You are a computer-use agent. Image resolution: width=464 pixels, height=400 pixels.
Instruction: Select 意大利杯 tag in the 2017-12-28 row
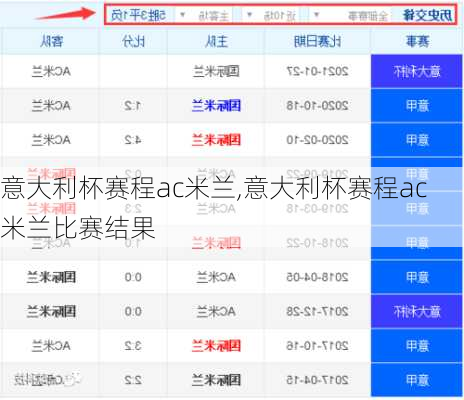[x=417, y=311]
